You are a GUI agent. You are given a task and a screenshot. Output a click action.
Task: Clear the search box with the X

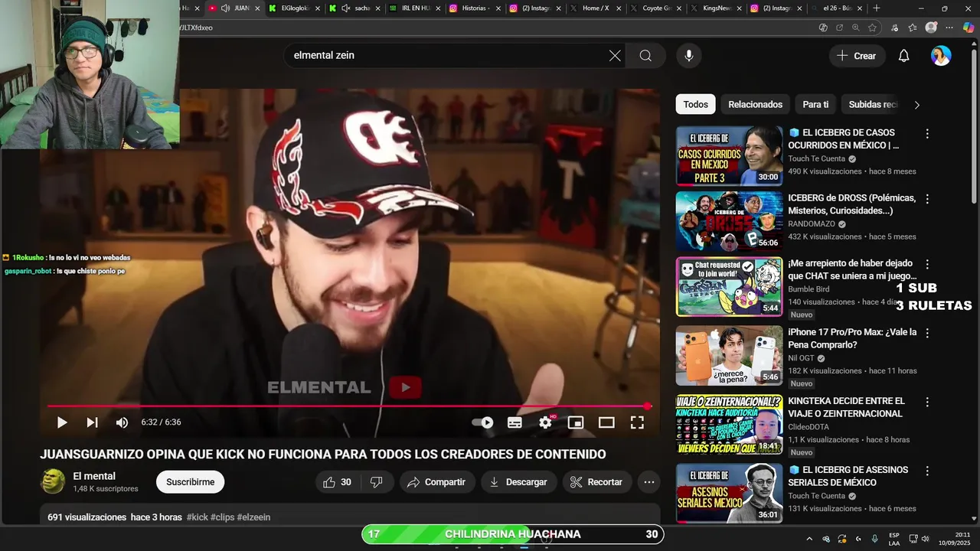(x=615, y=56)
